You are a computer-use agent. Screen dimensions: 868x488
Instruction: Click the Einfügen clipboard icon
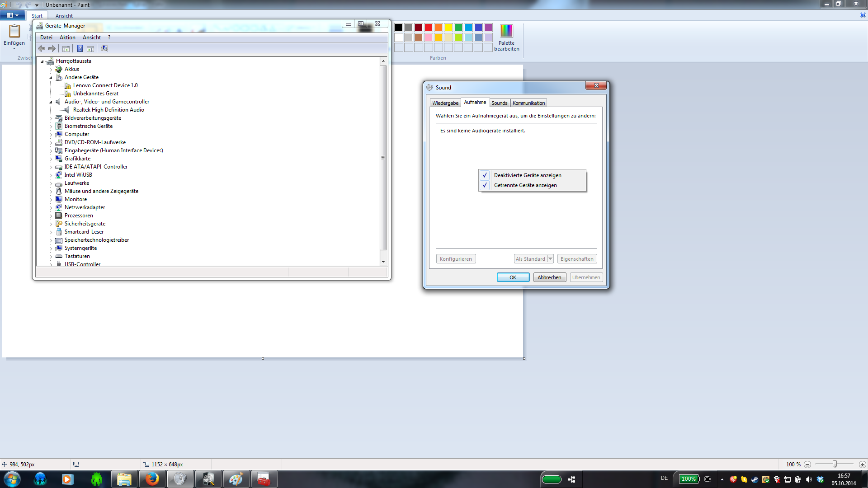pos(14,32)
